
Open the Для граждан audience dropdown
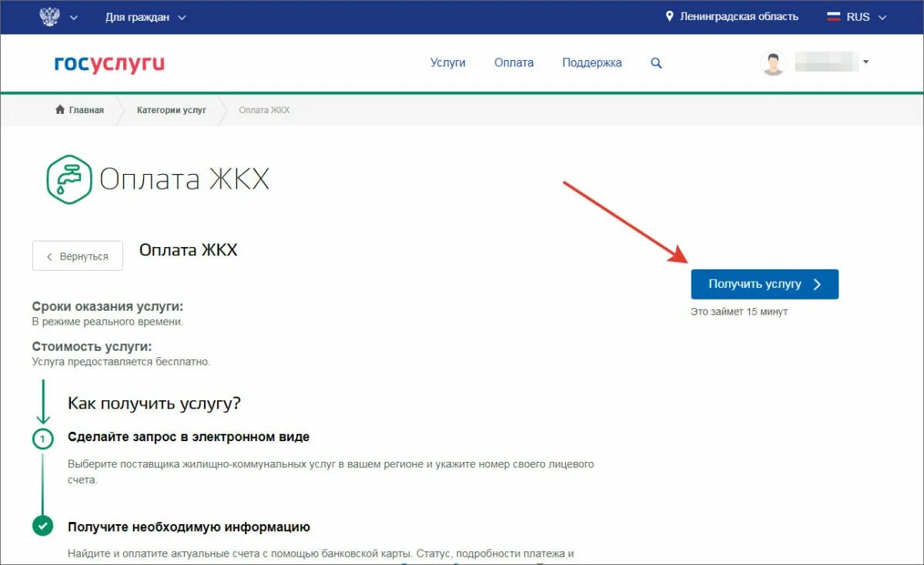146,17
